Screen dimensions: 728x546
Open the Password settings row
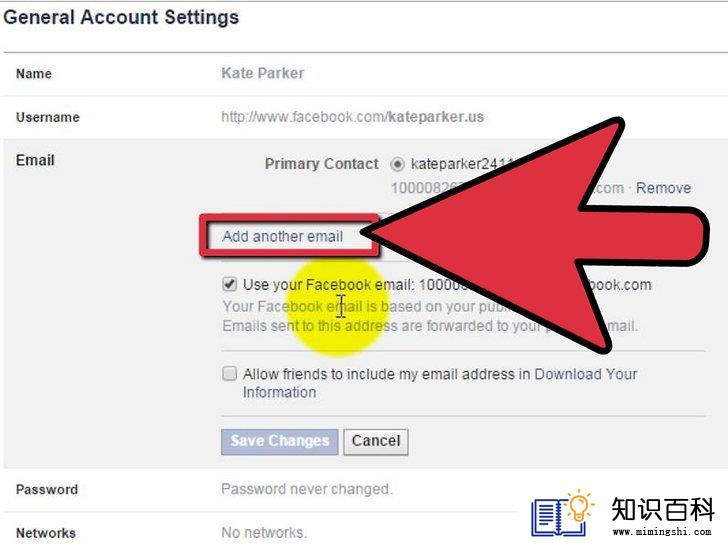point(260,490)
